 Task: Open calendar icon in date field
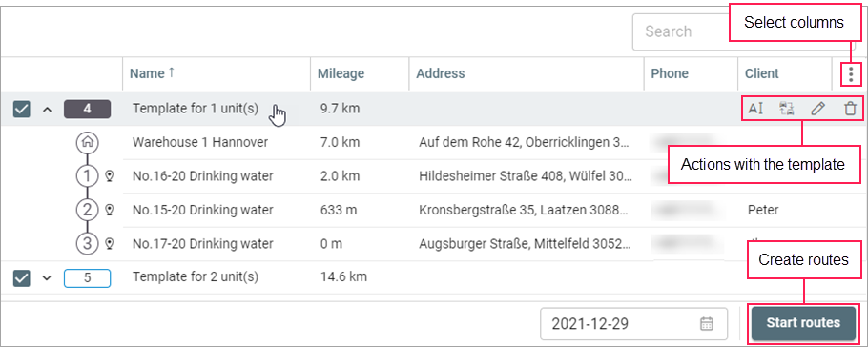coord(707,324)
